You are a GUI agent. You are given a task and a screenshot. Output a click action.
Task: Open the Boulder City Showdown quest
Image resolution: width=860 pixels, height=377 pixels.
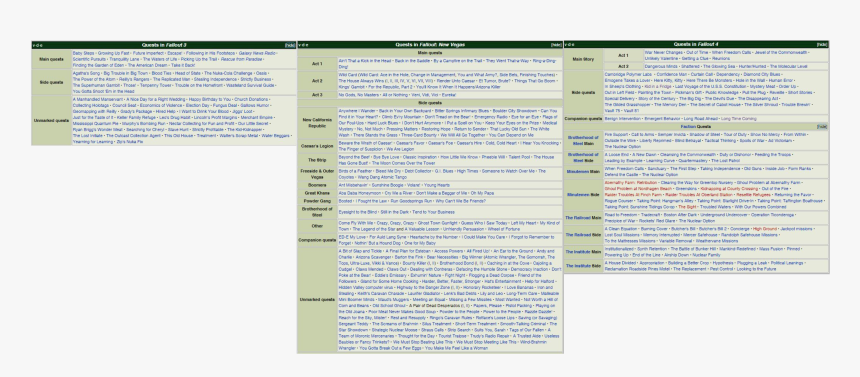(x=514, y=111)
